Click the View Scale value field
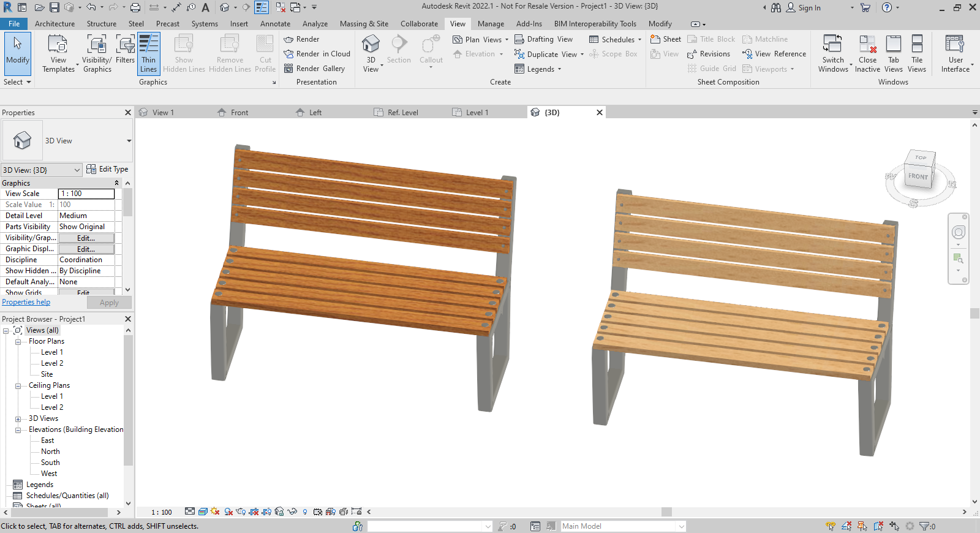Viewport: 980px width, 533px height. click(86, 194)
